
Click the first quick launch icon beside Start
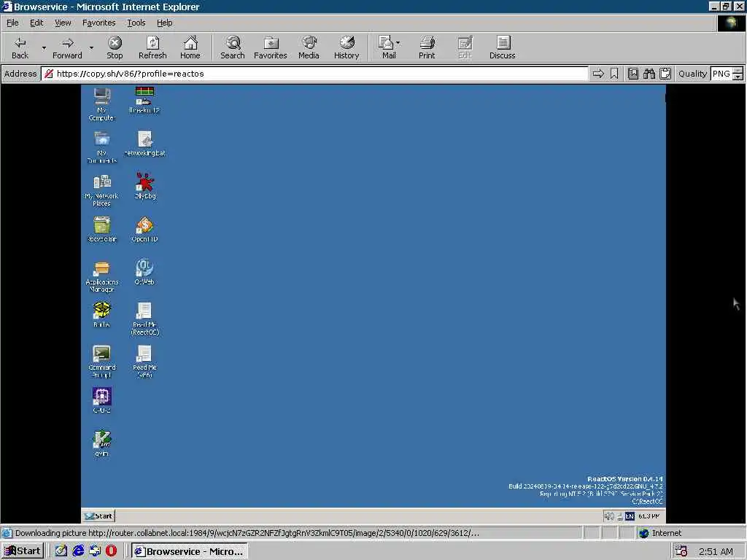coord(61,551)
